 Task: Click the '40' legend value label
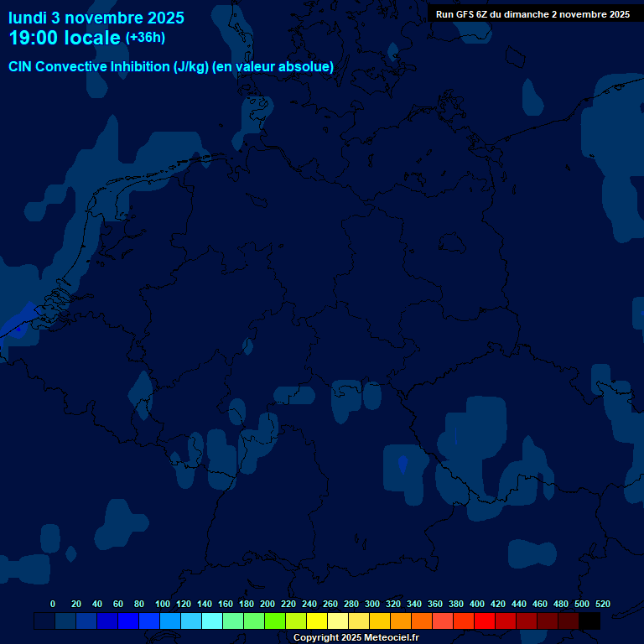point(97,604)
